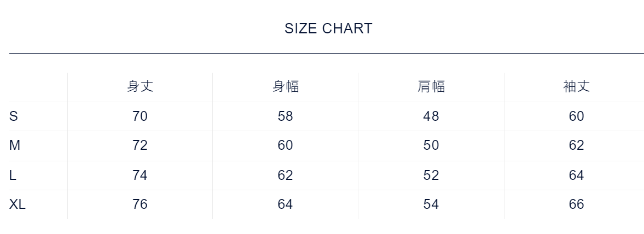Click the L 身丈 value 74
The image size is (644, 234).
(140, 175)
